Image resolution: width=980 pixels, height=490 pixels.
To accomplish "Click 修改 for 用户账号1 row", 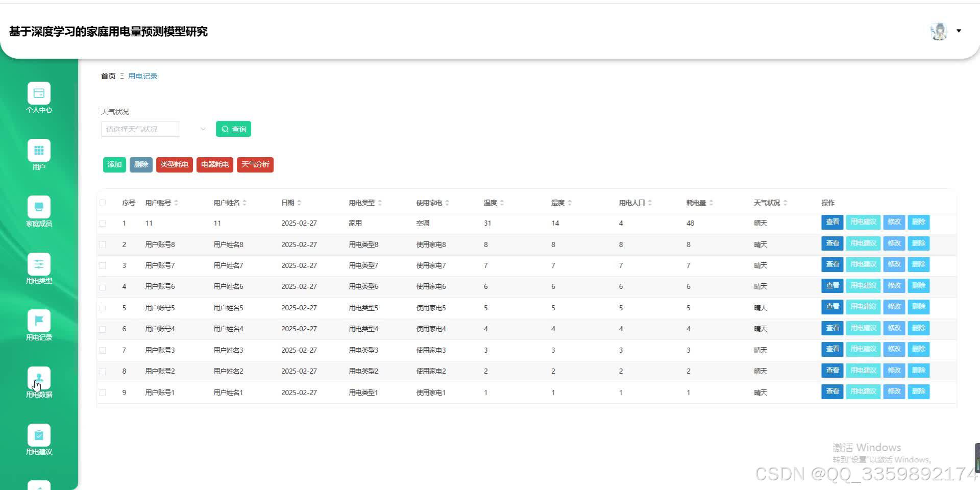I will coord(894,391).
